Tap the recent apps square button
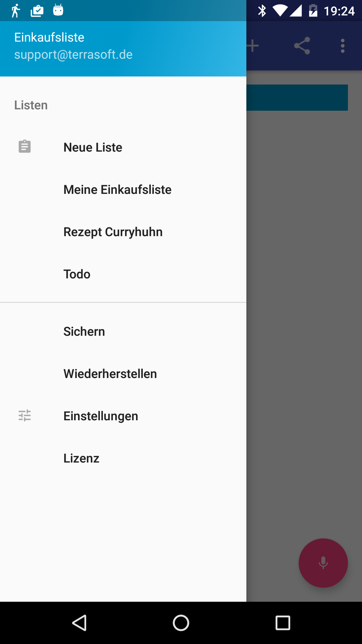This screenshot has width=362, height=644. pyautogui.click(x=283, y=623)
